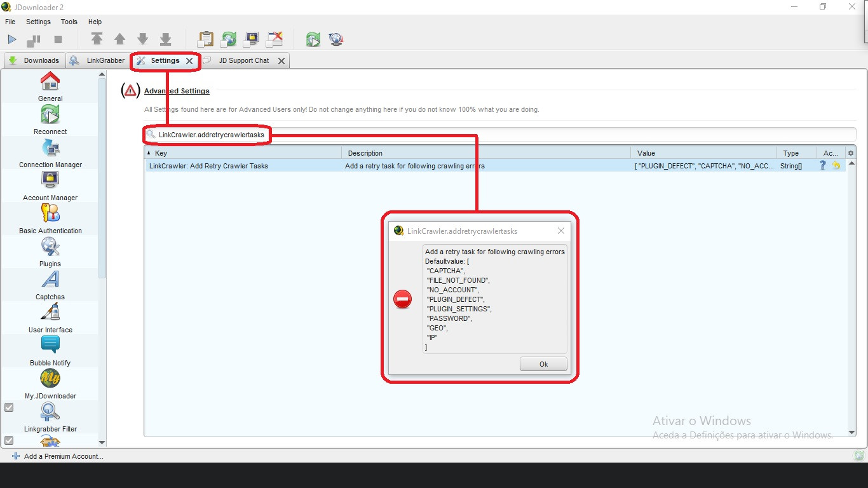Sort table by Key column header

click(x=243, y=153)
